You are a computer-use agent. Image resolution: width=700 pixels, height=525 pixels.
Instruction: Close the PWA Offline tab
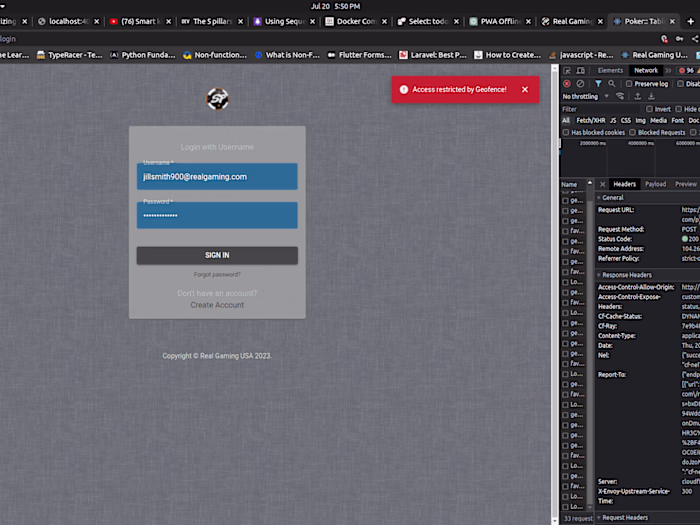(x=529, y=21)
